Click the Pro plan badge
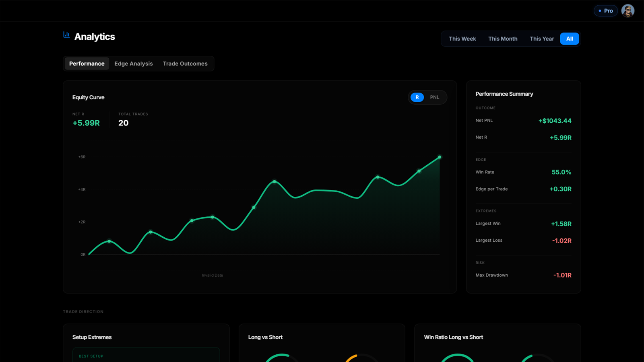This screenshot has height=362, width=644. click(606, 11)
